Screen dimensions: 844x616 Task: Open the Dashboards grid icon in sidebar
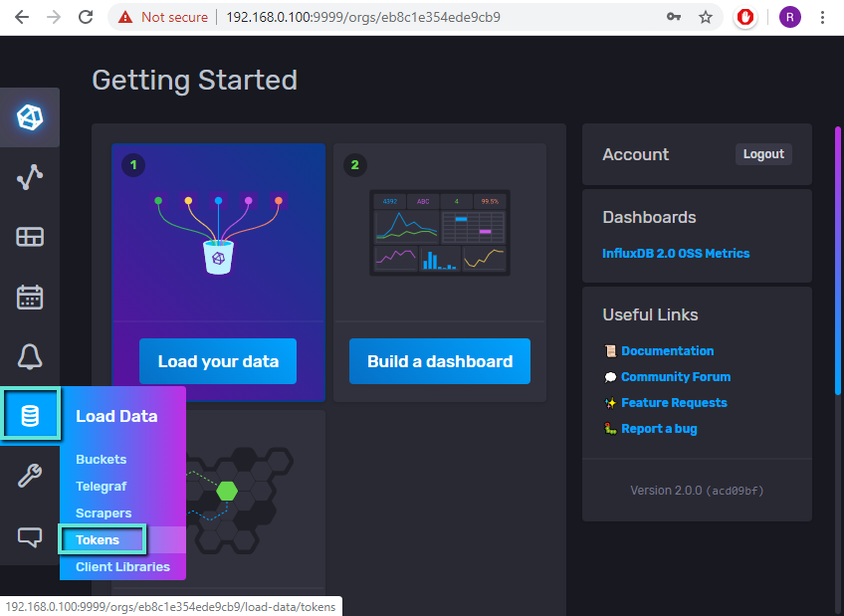[30, 237]
